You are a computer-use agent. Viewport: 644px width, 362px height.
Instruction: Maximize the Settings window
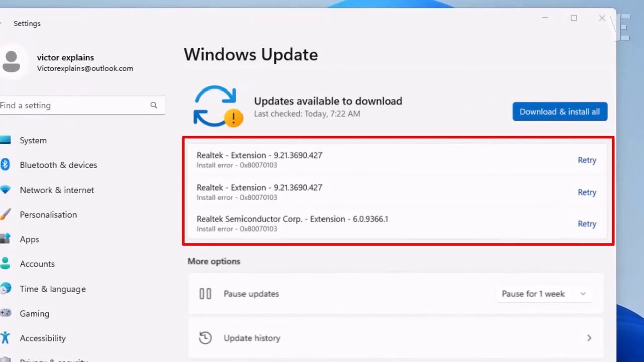point(574,18)
